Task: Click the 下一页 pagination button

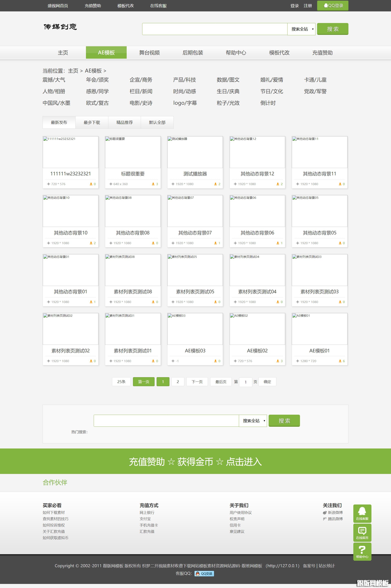Action: tap(197, 381)
